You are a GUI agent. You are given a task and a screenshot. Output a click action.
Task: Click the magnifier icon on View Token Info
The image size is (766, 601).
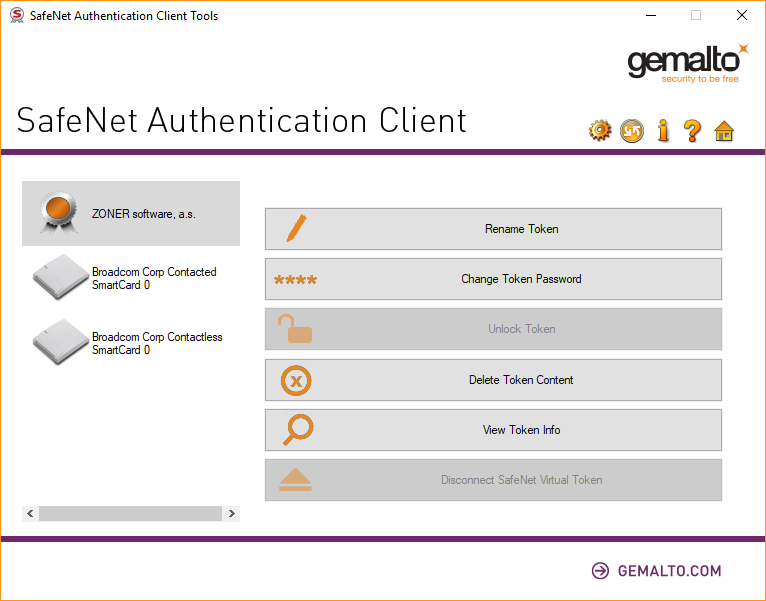pos(296,430)
